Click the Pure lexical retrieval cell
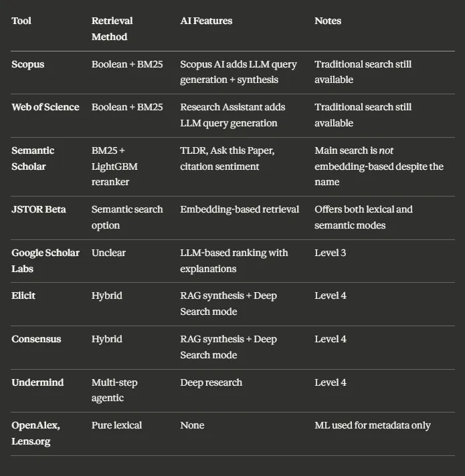Screen dimensions: 465x476 tap(117, 425)
